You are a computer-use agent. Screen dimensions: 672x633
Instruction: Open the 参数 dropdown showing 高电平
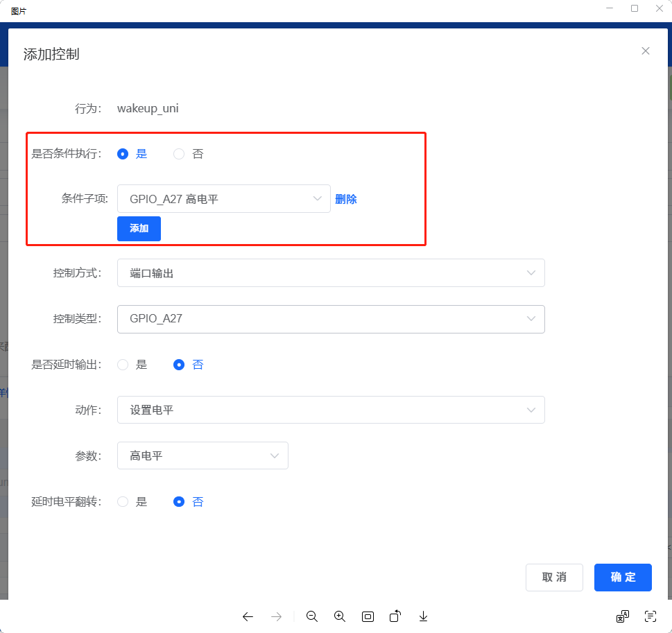click(x=203, y=456)
